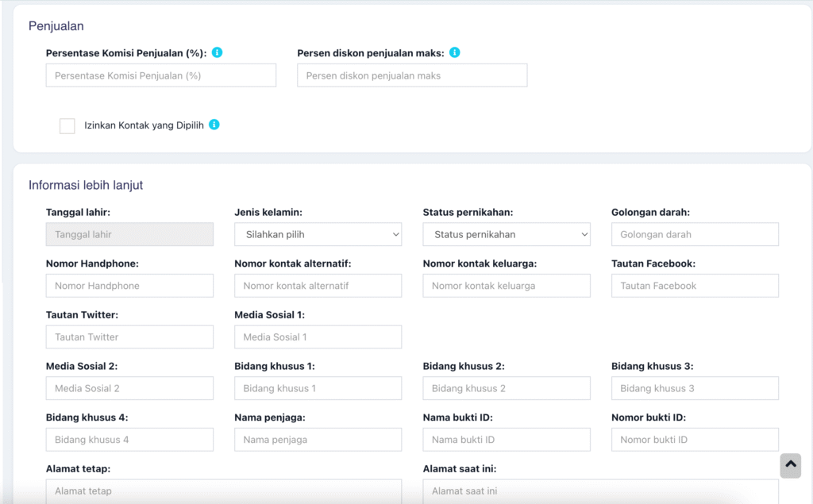Click info icon beside Persen diskon penjualan maks
Image resolution: width=813 pixels, height=504 pixels.
pos(454,52)
